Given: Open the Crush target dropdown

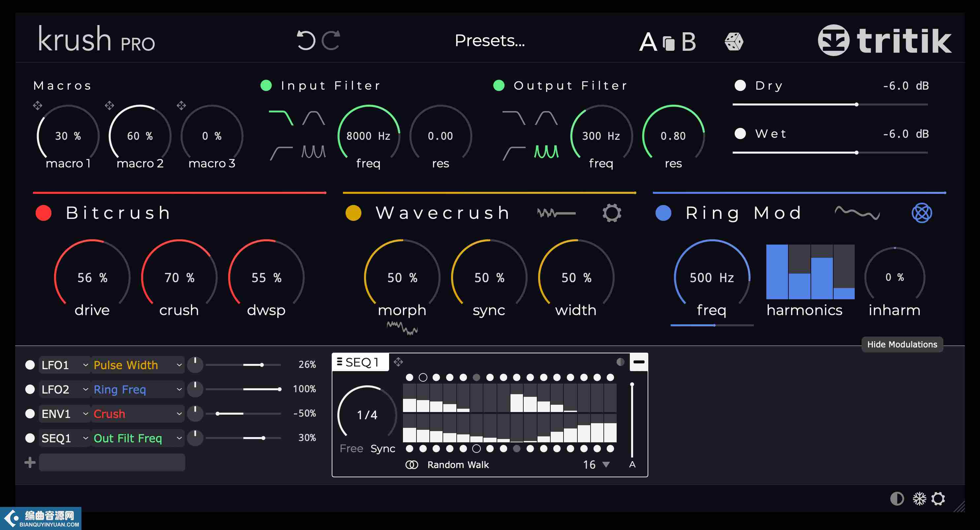Looking at the screenshot, I should point(138,414).
